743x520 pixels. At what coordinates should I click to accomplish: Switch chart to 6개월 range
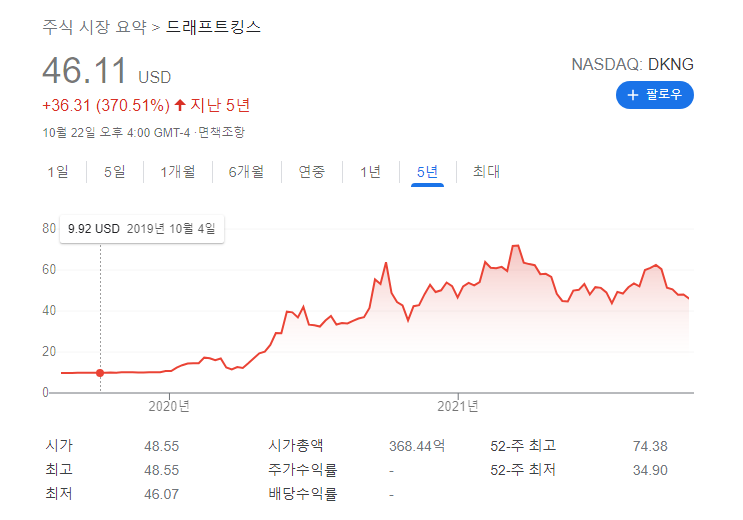pos(246,172)
